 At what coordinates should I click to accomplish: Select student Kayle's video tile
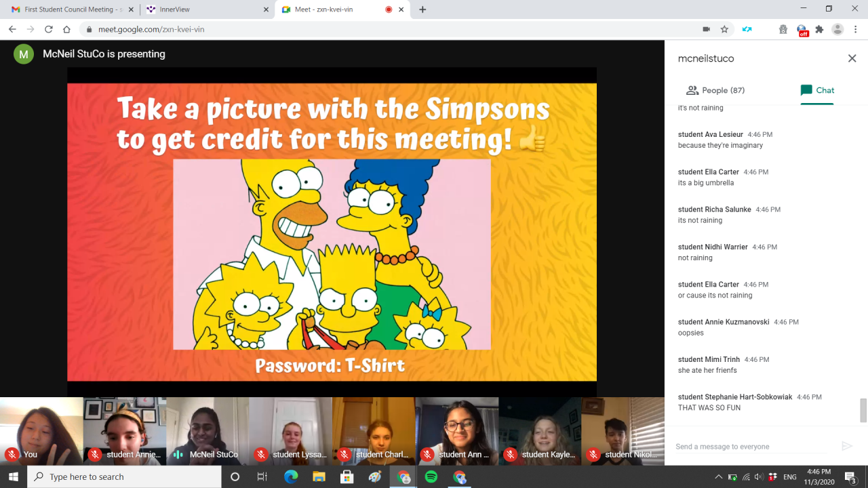(540, 431)
